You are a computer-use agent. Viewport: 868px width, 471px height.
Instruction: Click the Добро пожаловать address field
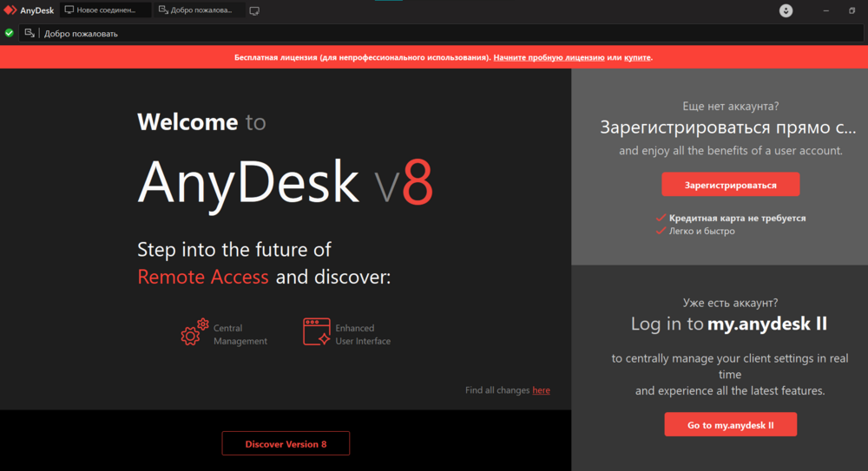click(x=442, y=33)
